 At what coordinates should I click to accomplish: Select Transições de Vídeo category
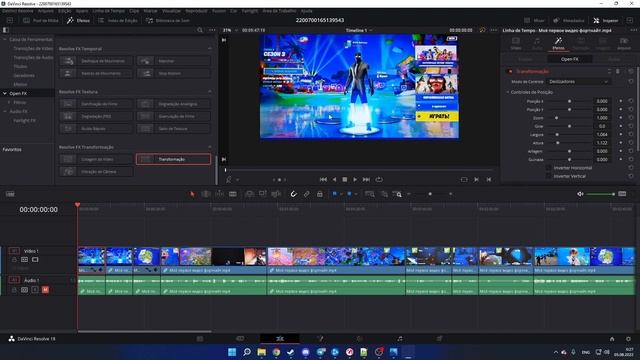point(33,49)
